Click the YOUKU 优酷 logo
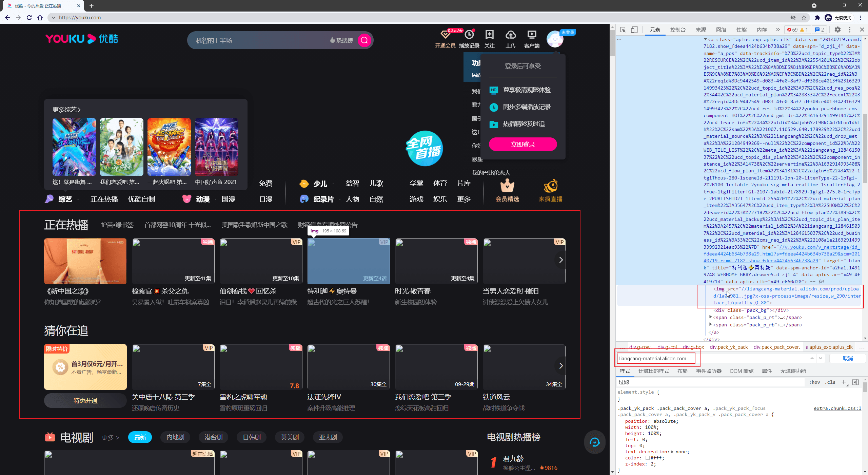The height and width of the screenshot is (475, 868). 82,39
